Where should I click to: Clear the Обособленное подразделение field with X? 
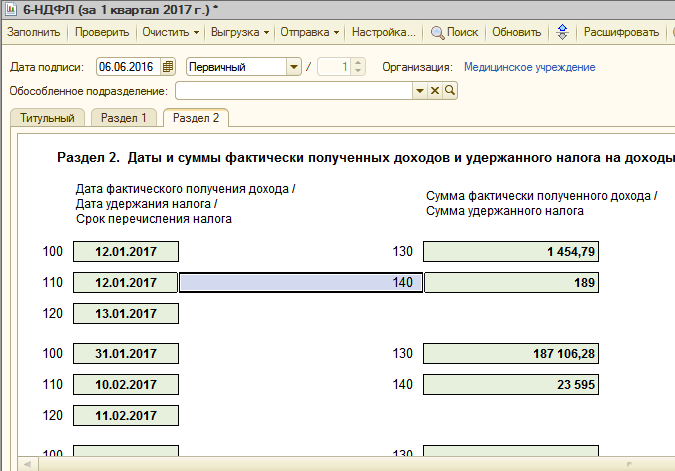(x=435, y=91)
